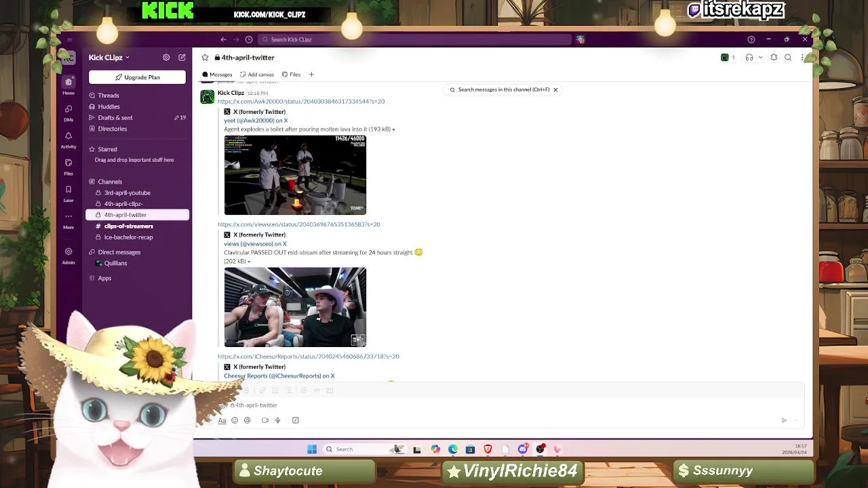The height and width of the screenshot is (488, 868).
Task: Select the 4th-april-twitter channel
Action: tap(137, 215)
